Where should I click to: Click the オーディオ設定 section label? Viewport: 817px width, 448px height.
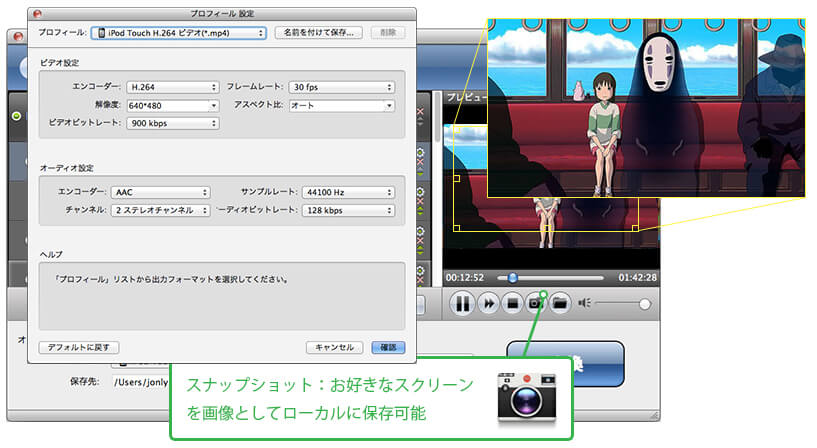[x=67, y=168]
